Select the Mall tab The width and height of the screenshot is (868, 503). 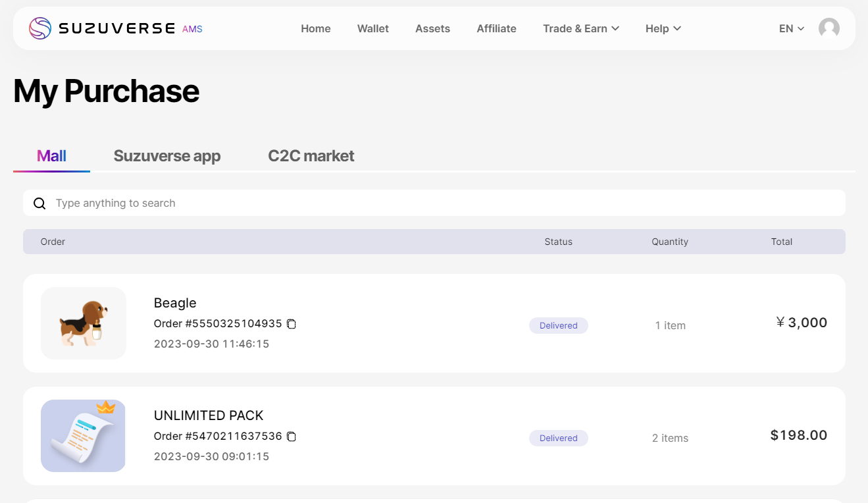point(51,156)
